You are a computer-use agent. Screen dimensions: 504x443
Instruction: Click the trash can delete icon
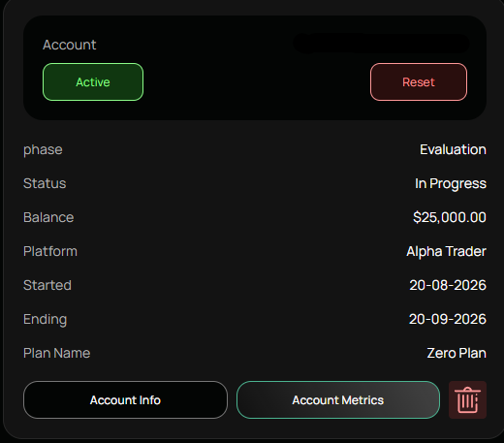[467, 400]
